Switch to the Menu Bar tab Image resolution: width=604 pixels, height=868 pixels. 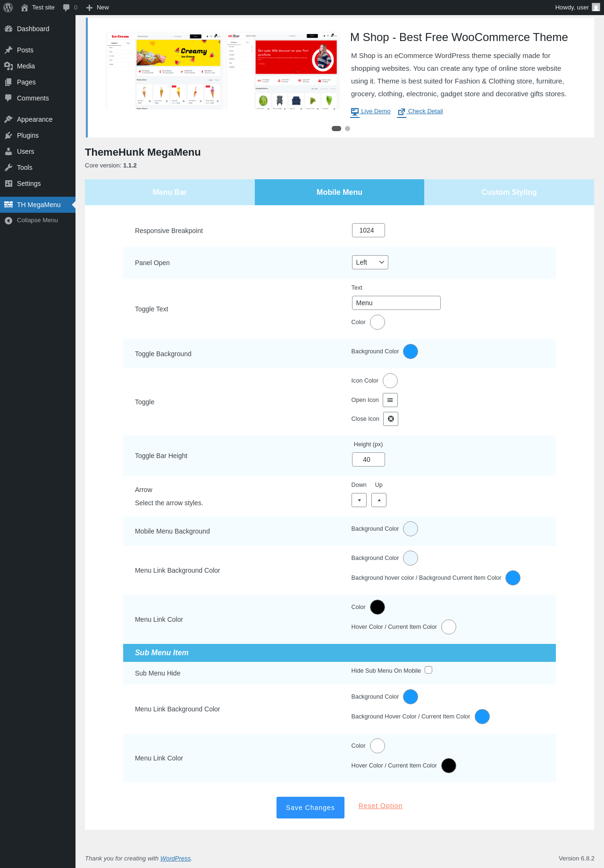(x=170, y=192)
